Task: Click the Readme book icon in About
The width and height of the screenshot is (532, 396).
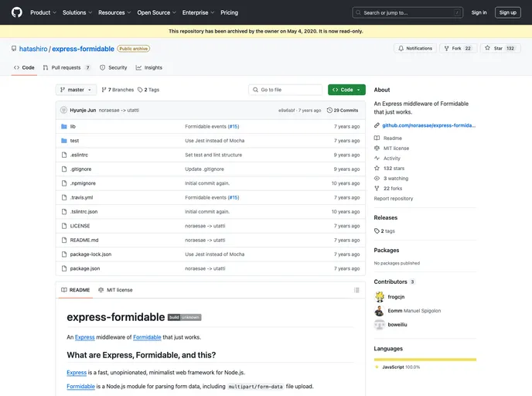Action: point(377,138)
